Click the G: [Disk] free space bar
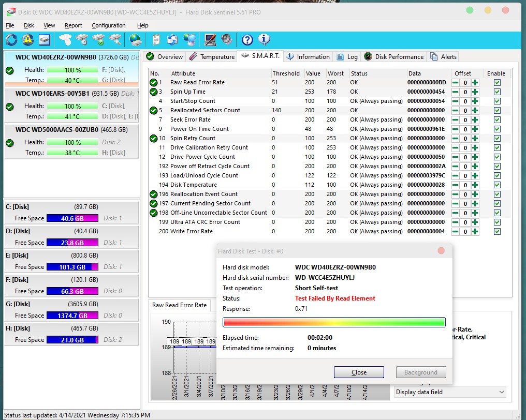Viewport: 526px width, 420px height. (x=72, y=316)
